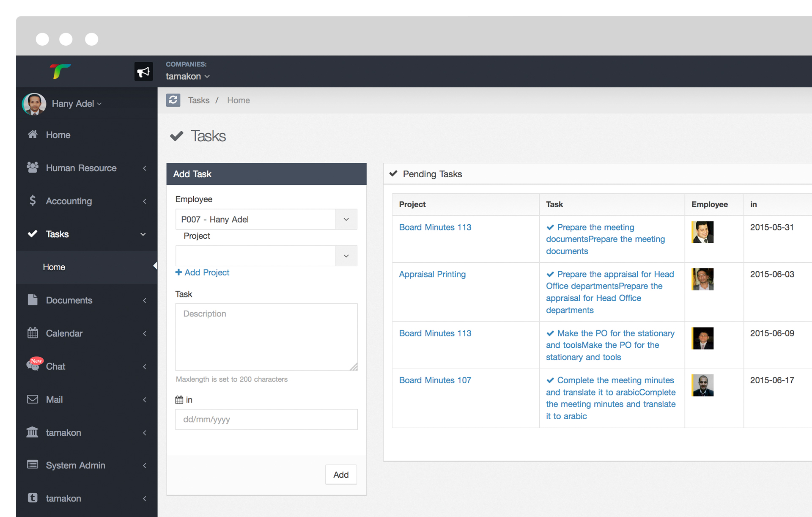Click the System Admin icon in sidebar
Image resolution: width=812 pixels, height=517 pixels.
33,465
